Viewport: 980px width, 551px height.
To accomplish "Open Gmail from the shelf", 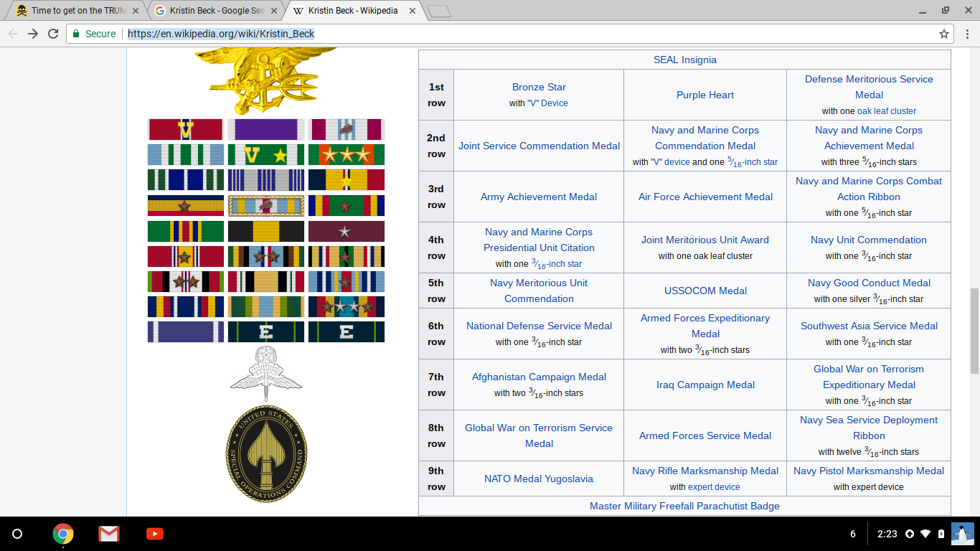I will coord(109,534).
